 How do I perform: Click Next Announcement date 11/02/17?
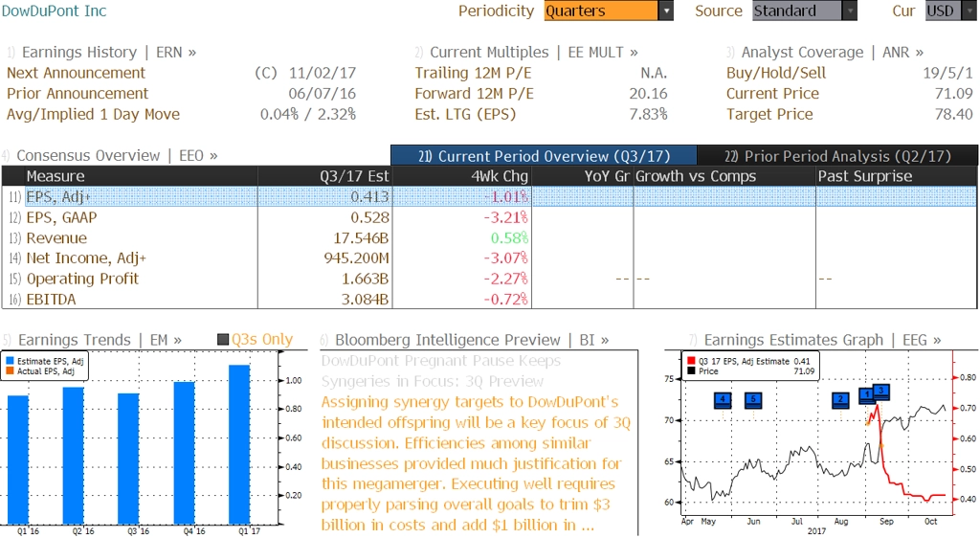pos(322,73)
